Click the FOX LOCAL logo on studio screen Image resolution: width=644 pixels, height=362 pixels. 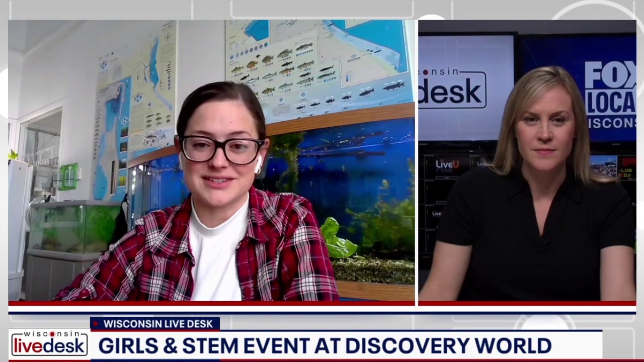(610, 95)
